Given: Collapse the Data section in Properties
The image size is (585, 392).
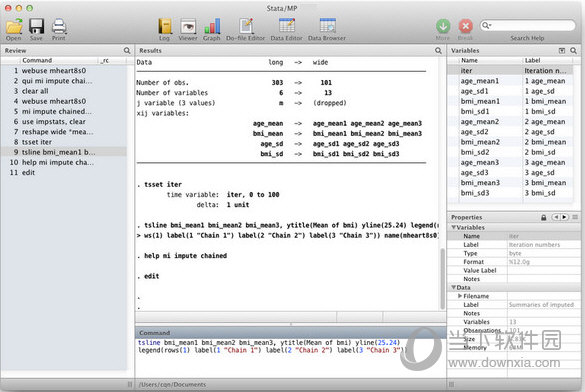Looking at the screenshot, I should [454, 287].
